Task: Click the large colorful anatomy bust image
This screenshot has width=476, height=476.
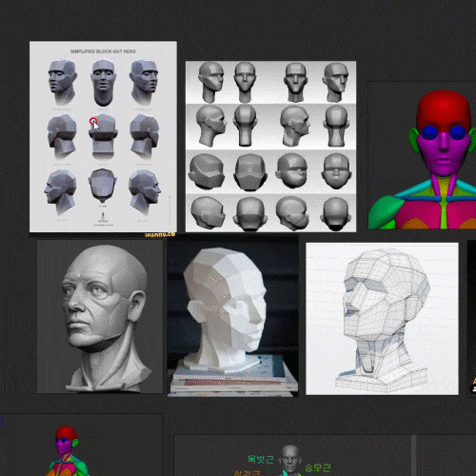Action: [422, 155]
